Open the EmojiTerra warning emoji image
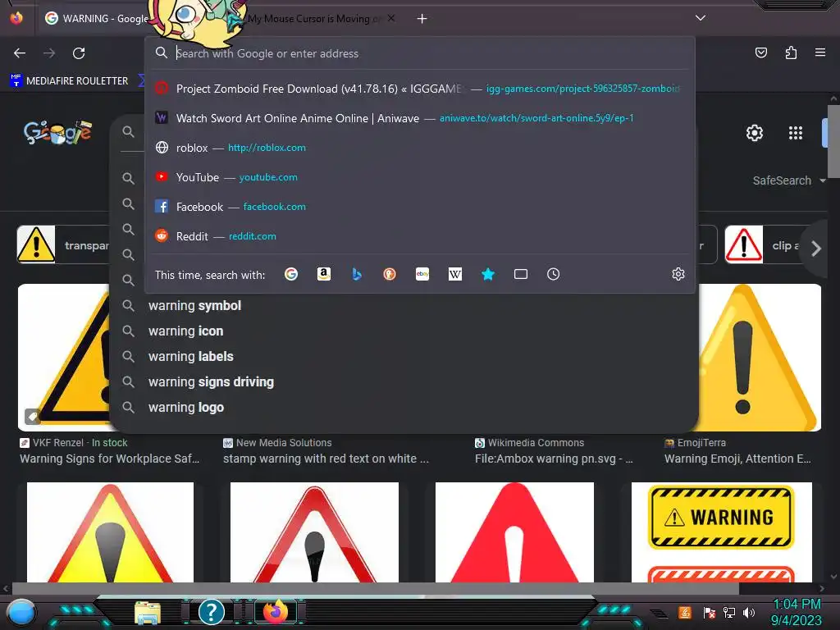 [759, 358]
